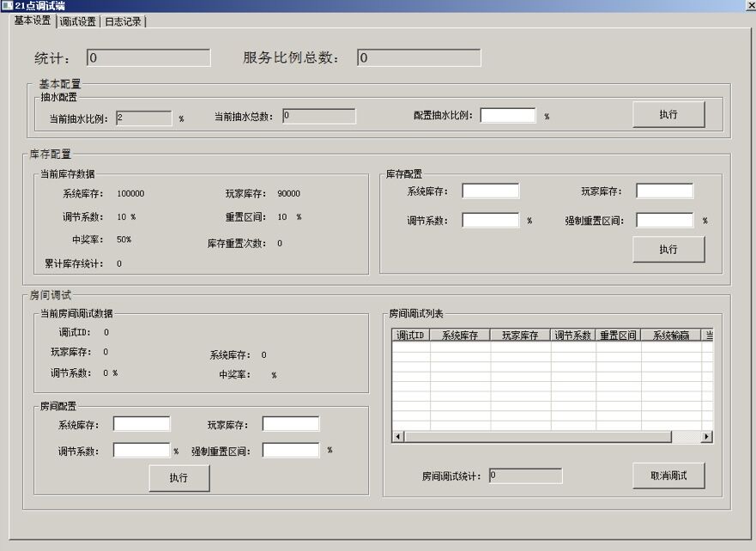This screenshot has width=756, height=551.
Task: Click the 执行 button in 抽水配置
Action: 668,114
